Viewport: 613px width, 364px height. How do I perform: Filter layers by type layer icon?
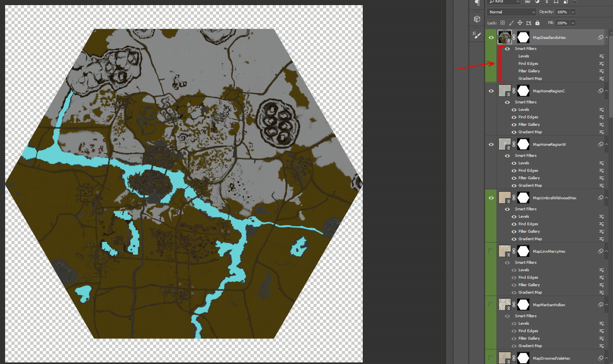547,2
